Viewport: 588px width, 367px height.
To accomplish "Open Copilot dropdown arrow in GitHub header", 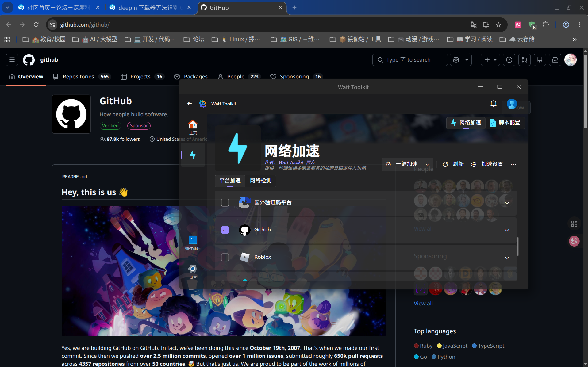I will pos(467,60).
